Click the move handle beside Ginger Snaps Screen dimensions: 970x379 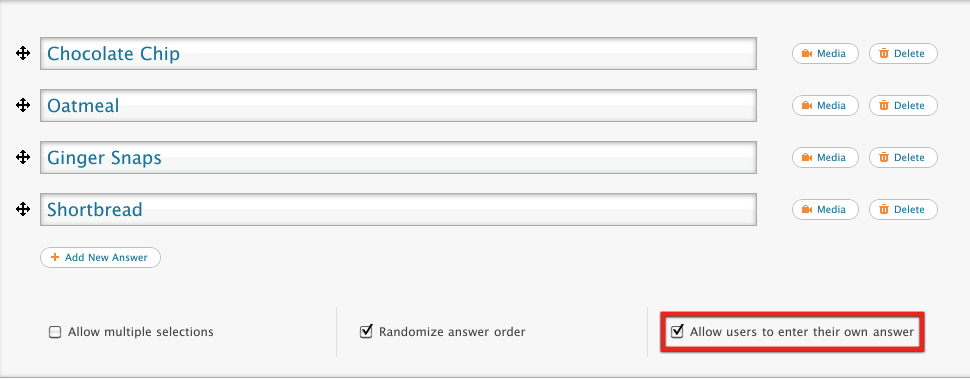(x=23, y=158)
